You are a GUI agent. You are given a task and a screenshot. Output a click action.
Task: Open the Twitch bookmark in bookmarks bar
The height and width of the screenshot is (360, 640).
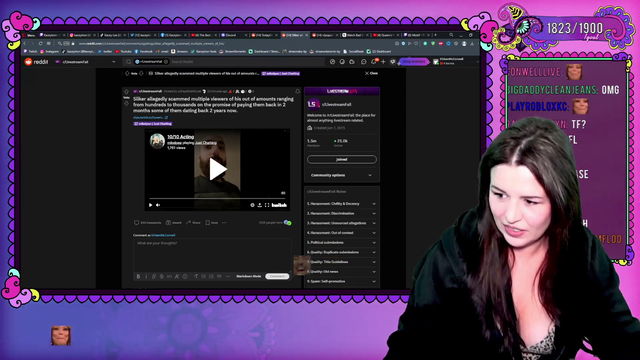(x=31, y=52)
